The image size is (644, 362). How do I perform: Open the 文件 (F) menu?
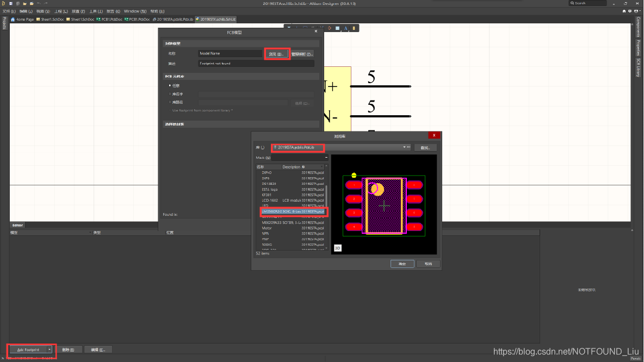point(9,11)
